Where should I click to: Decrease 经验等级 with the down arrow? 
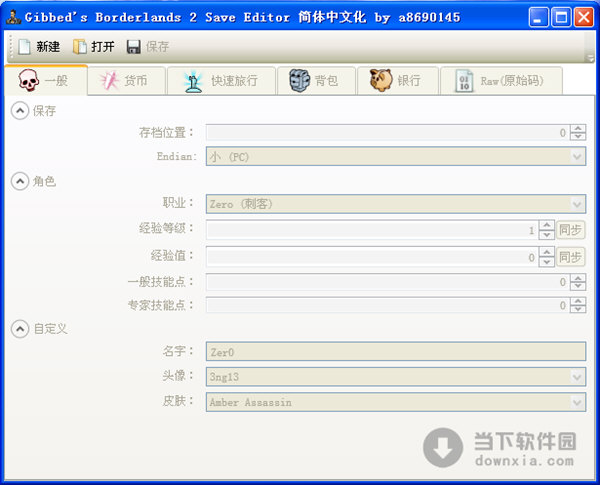coord(546,235)
